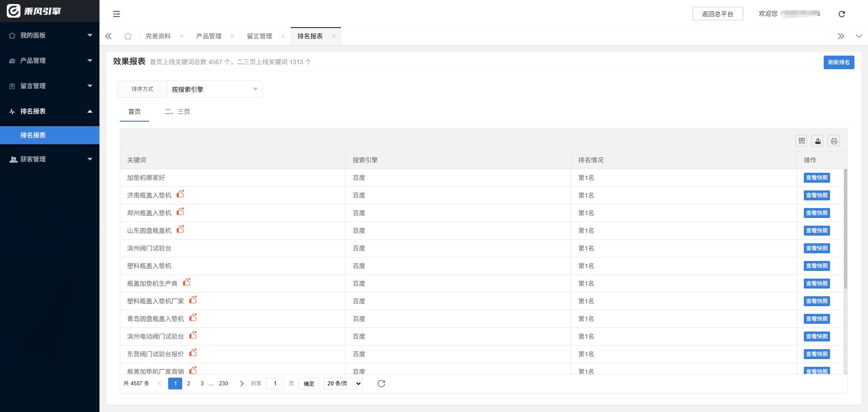Go to home tab icon
This screenshot has height=412, width=868.
(128, 36)
